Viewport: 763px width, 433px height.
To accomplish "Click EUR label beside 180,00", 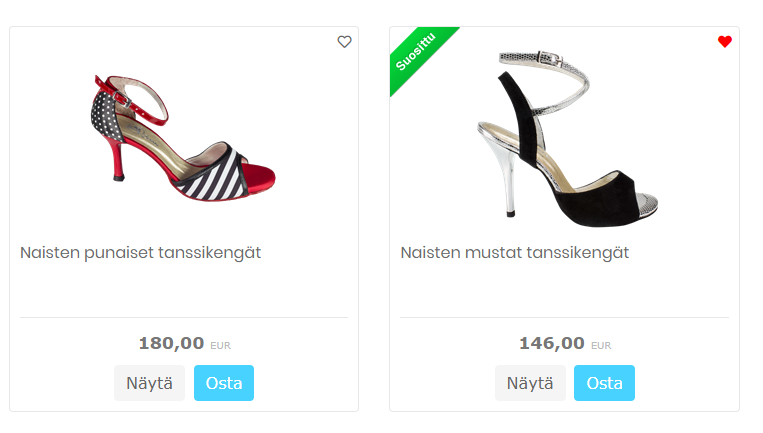I will coord(221,346).
